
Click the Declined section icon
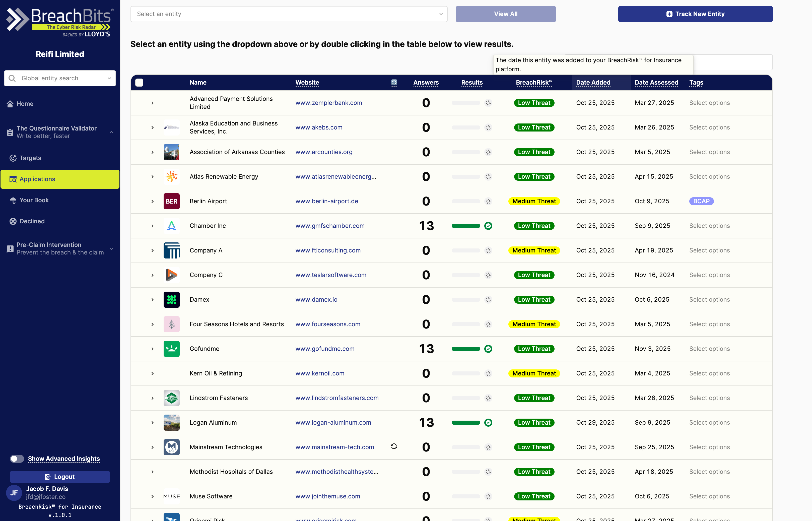coord(13,221)
